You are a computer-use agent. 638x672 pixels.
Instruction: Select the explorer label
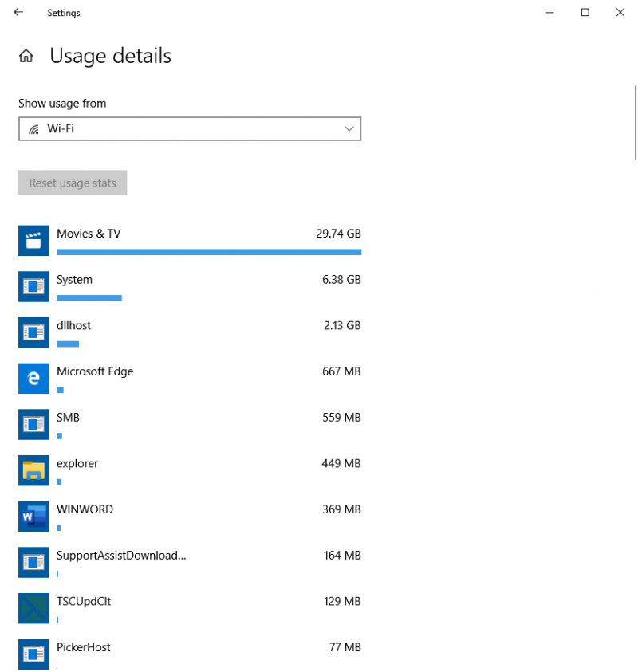(77, 464)
